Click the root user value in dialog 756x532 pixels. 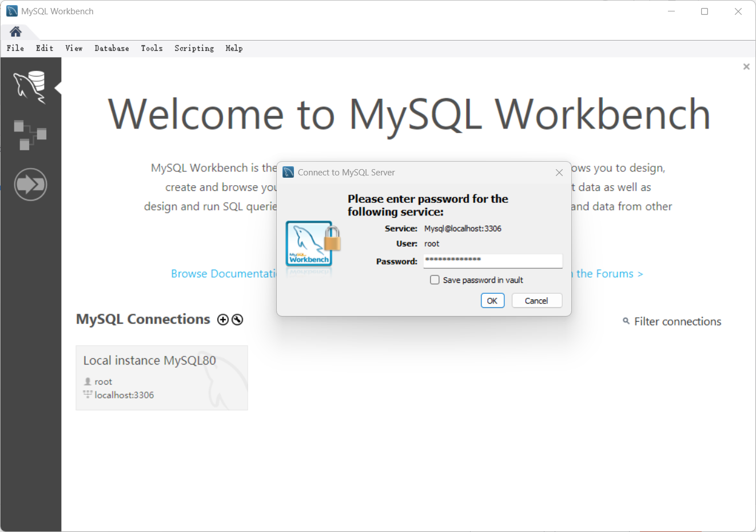pyautogui.click(x=432, y=244)
